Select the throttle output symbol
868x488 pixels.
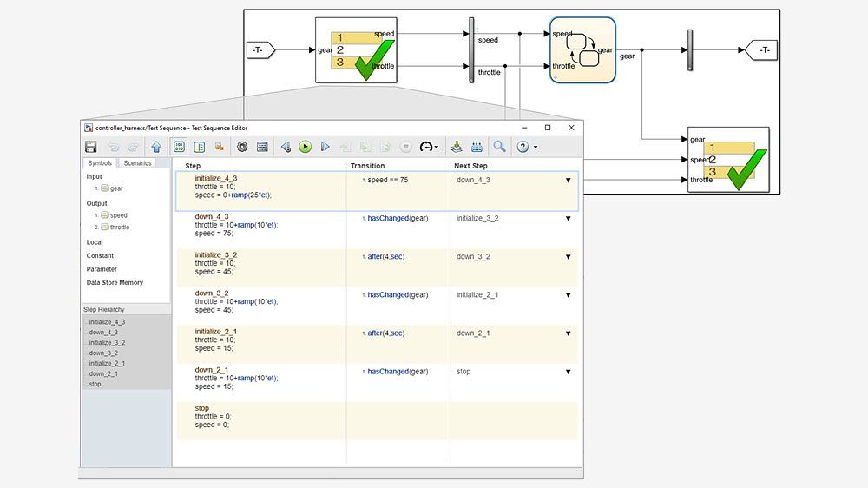[119, 228]
